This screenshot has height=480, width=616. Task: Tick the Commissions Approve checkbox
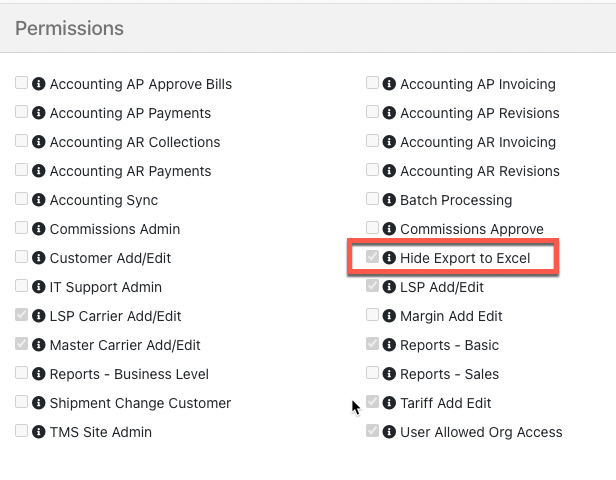pos(373,228)
